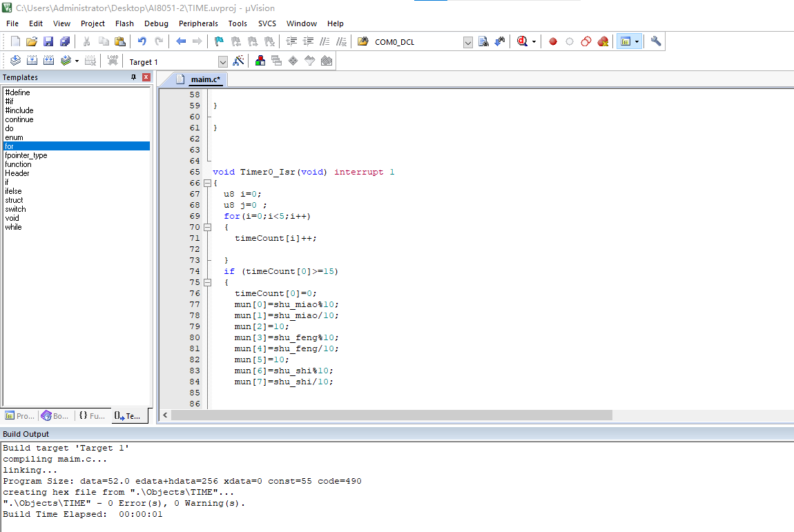Select the fpointer_type template
The image size is (794, 532).
[26, 155]
